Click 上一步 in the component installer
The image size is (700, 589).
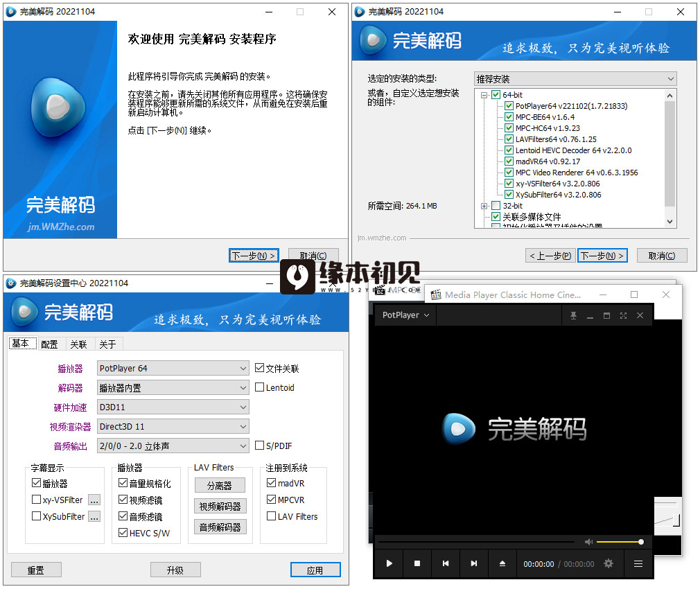pyautogui.click(x=550, y=256)
